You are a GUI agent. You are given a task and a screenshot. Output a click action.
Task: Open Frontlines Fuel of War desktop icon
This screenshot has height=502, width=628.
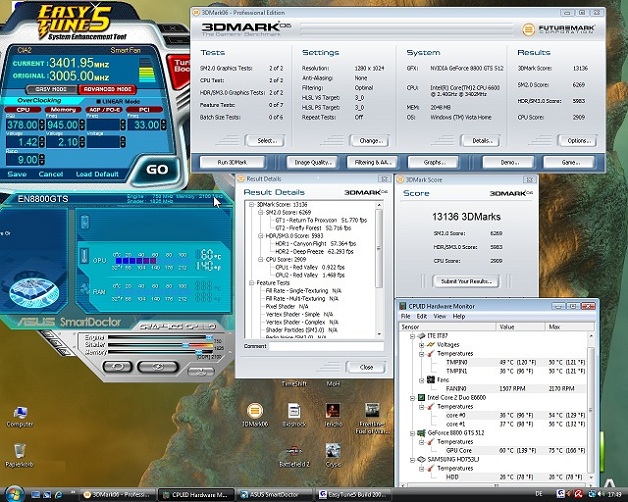pyautogui.click(x=372, y=411)
